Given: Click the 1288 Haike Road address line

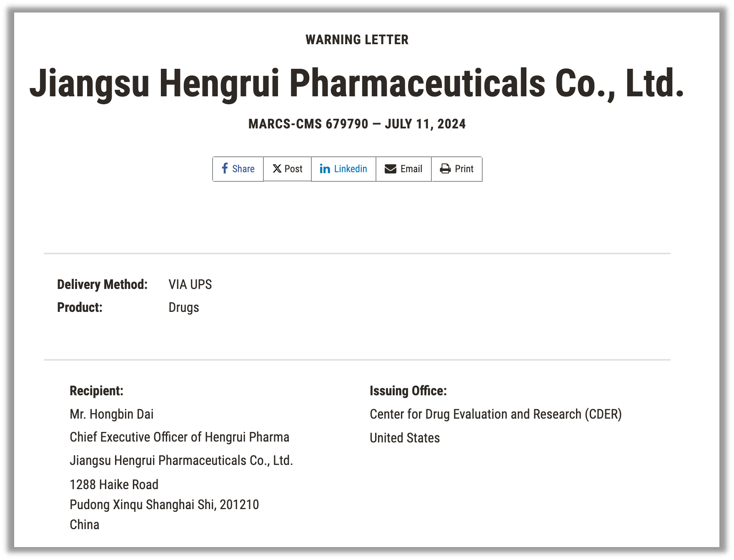Looking at the screenshot, I should click(114, 485).
